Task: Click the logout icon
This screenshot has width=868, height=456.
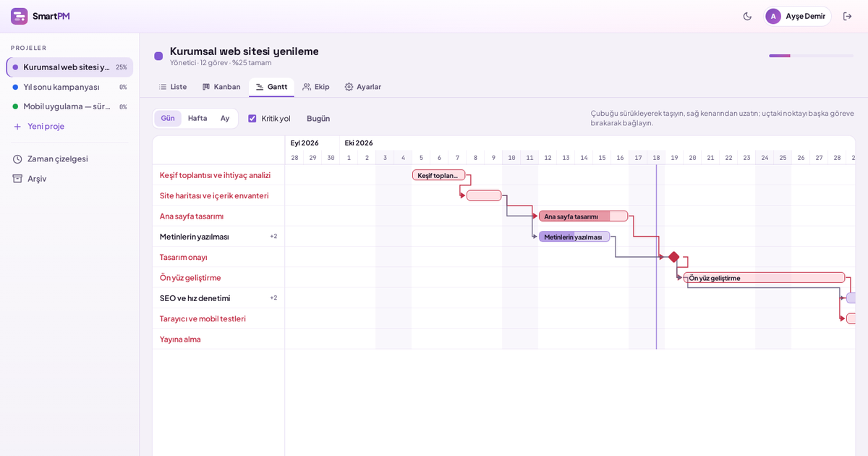Action: tap(847, 16)
